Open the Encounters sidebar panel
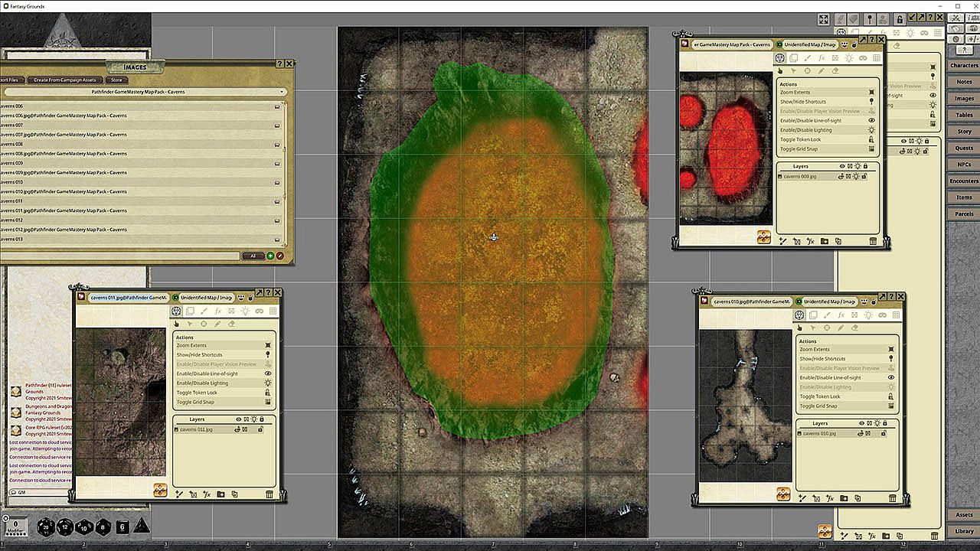The image size is (980, 551). [963, 181]
